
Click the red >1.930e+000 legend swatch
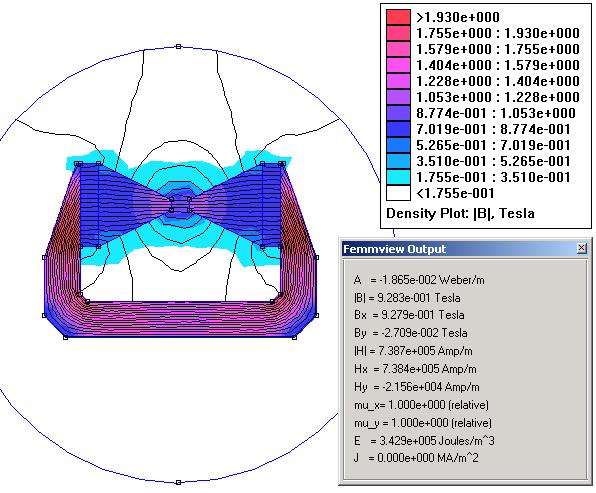(398, 17)
